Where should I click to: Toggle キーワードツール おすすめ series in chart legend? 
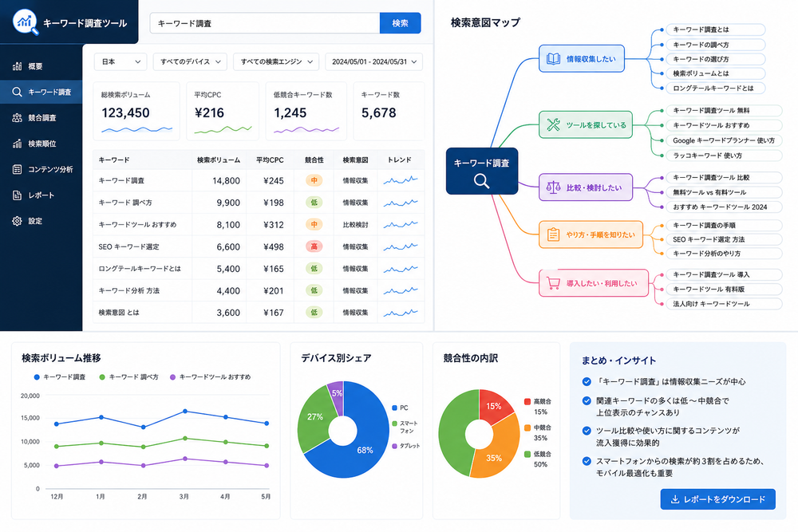(x=210, y=377)
